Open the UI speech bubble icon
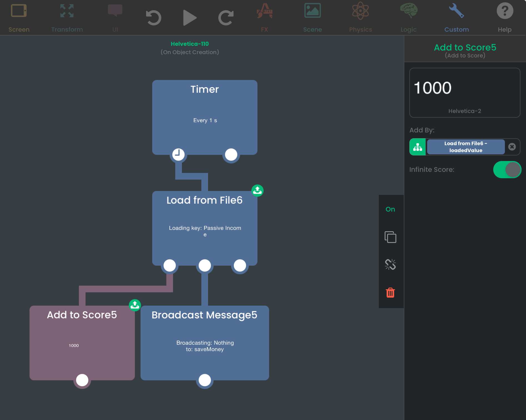Screen dimensions: 526x420 click(x=115, y=11)
